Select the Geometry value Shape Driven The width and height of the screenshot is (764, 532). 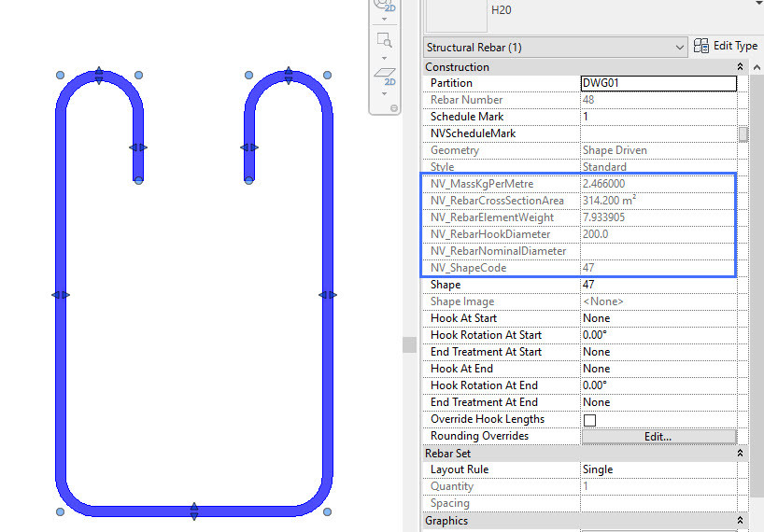coord(615,150)
